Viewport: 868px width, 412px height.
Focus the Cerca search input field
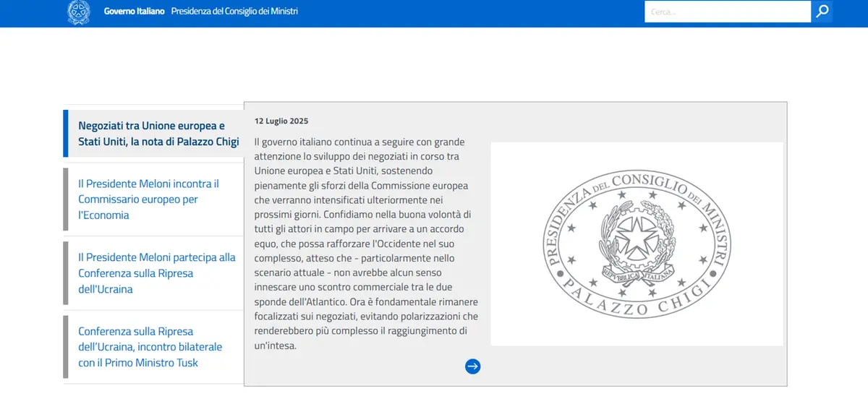[x=728, y=12]
